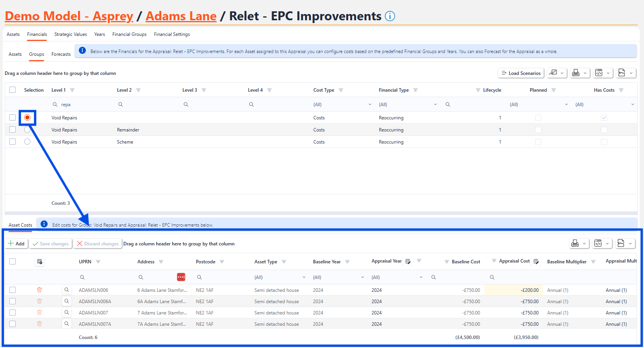
Task: Open the Forecasts sub-tab
Action: (x=61, y=54)
